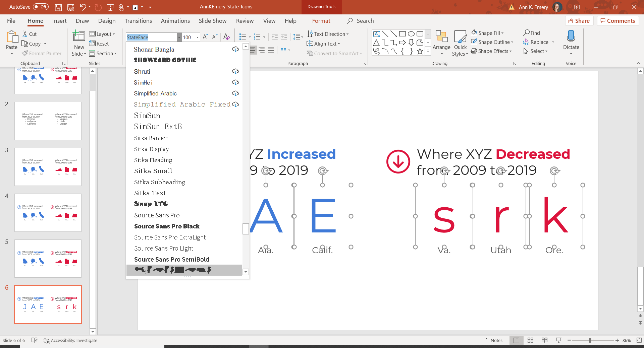
Task: Toggle the Notes pane visibility
Action: point(493,340)
